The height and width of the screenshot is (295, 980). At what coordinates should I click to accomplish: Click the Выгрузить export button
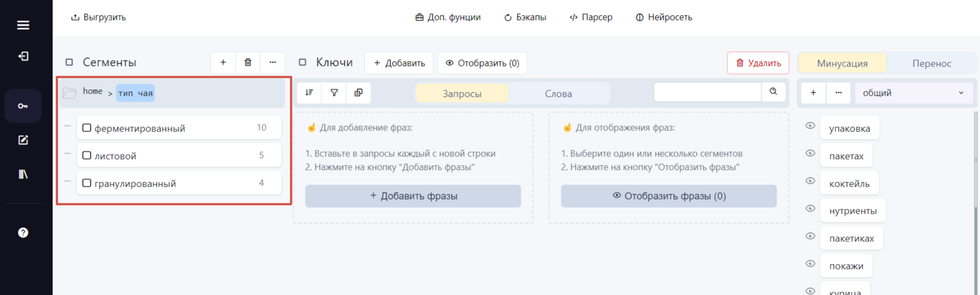point(98,17)
